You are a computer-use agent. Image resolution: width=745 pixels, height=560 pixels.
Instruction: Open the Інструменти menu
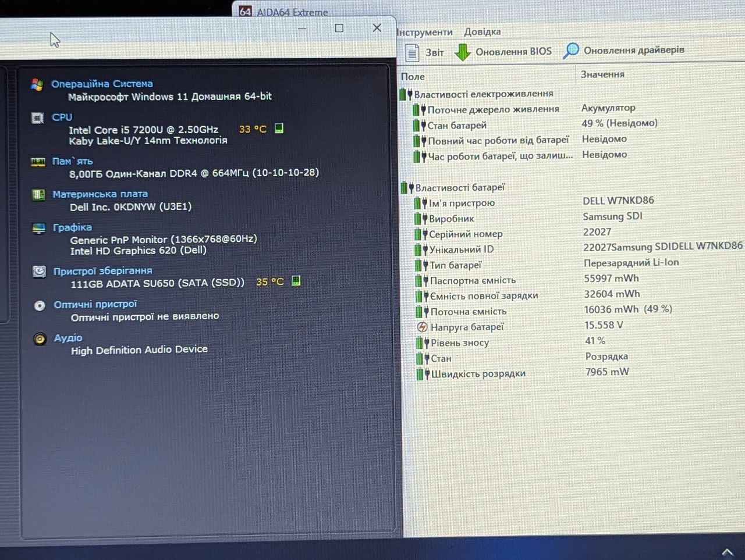[424, 32]
